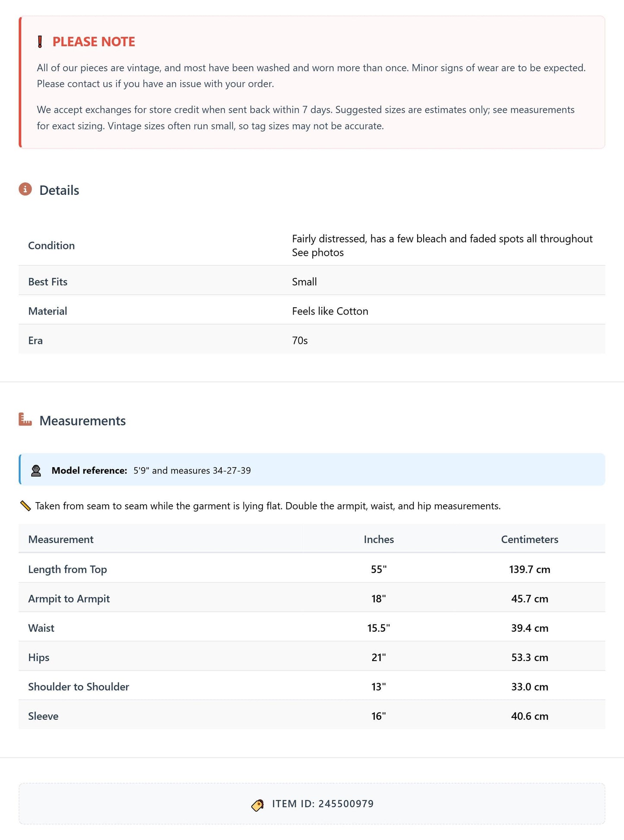Click the Details section heading

59,190
